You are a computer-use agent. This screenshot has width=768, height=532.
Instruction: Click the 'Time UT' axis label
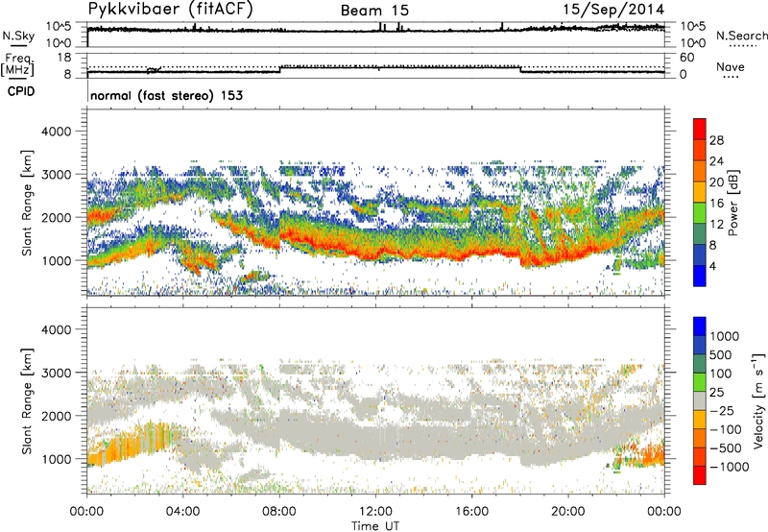(374, 526)
